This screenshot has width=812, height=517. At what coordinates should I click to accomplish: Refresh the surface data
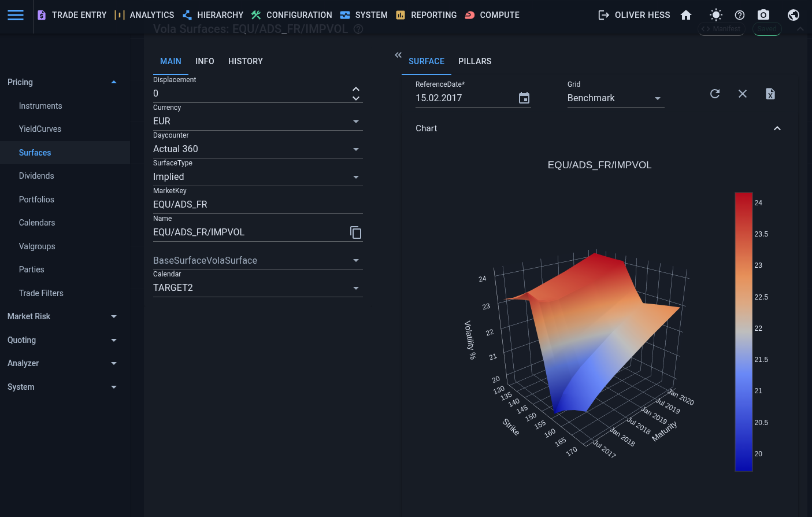pyautogui.click(x=715, y=94)
